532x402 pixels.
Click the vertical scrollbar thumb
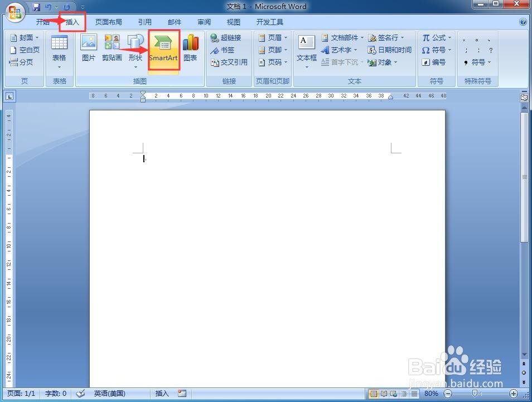pyautogui.click(x=524, y=177)
